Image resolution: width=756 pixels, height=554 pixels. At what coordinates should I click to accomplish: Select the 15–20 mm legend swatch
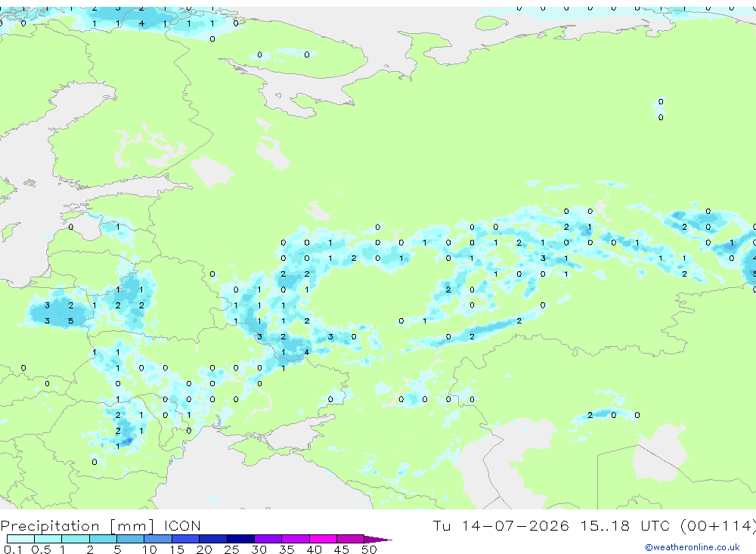click(186, 539)
